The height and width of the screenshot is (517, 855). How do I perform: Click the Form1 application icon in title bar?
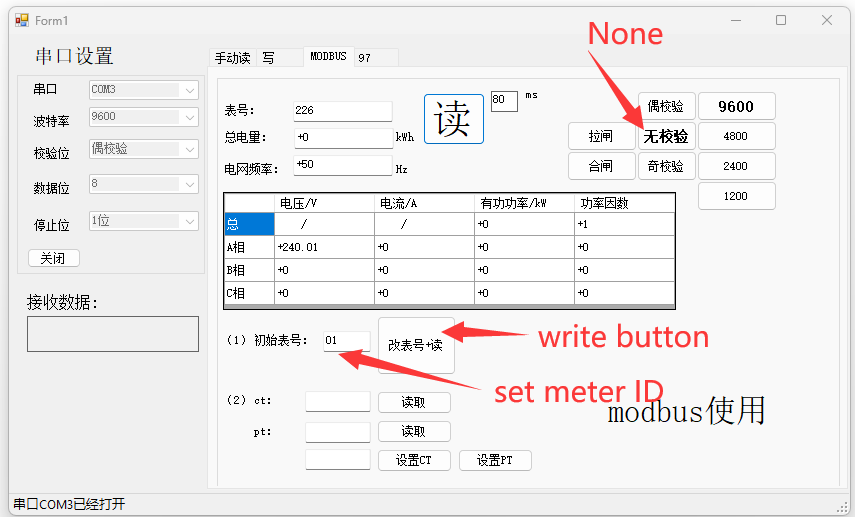tap(21, 20)
